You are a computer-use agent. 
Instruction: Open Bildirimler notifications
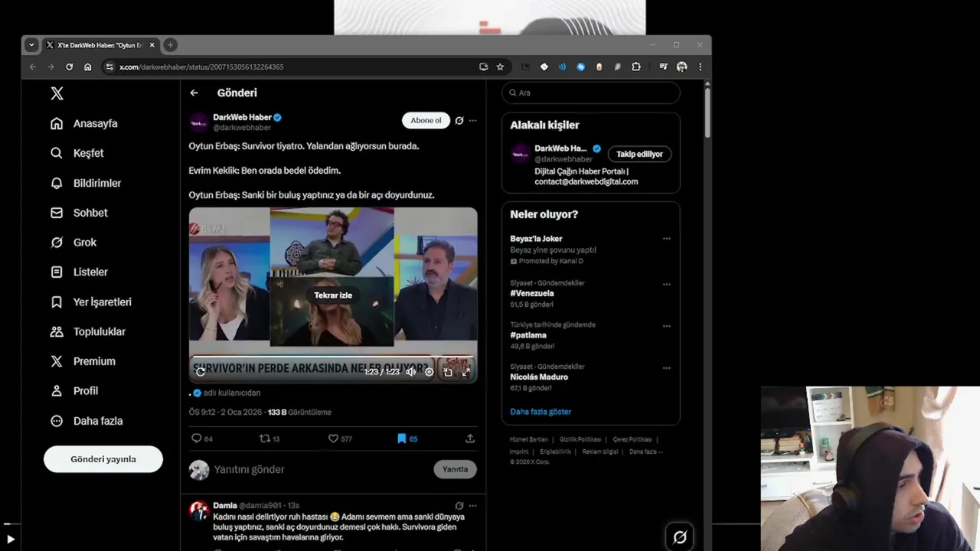[x=86, y=183]
